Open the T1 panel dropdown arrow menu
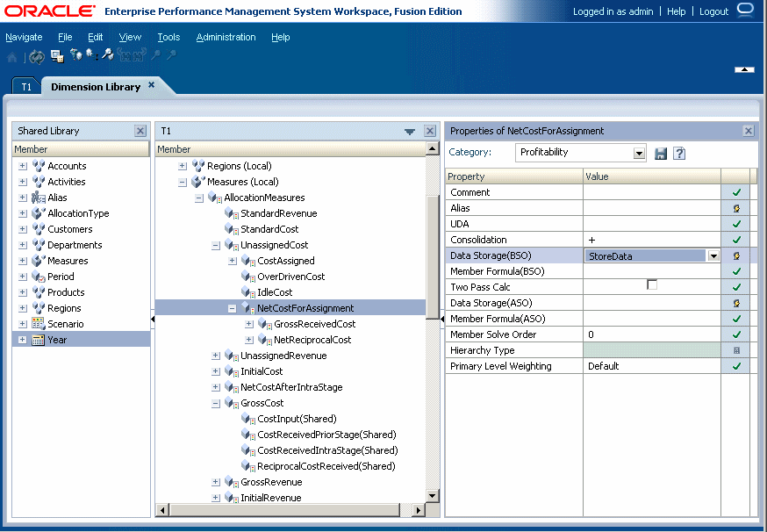767x532 pixels. coord(410,131)
